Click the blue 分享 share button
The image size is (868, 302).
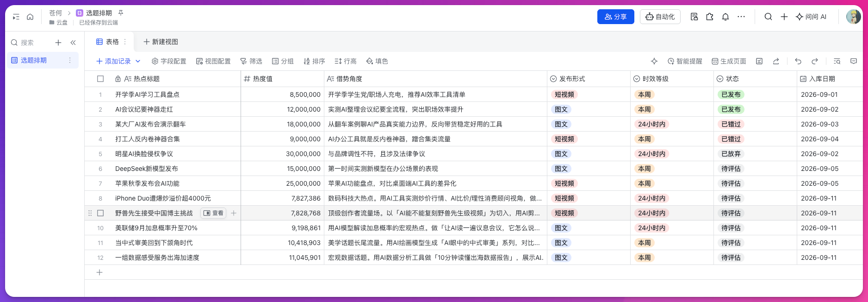pyautogui.click(x=615, y=17)
